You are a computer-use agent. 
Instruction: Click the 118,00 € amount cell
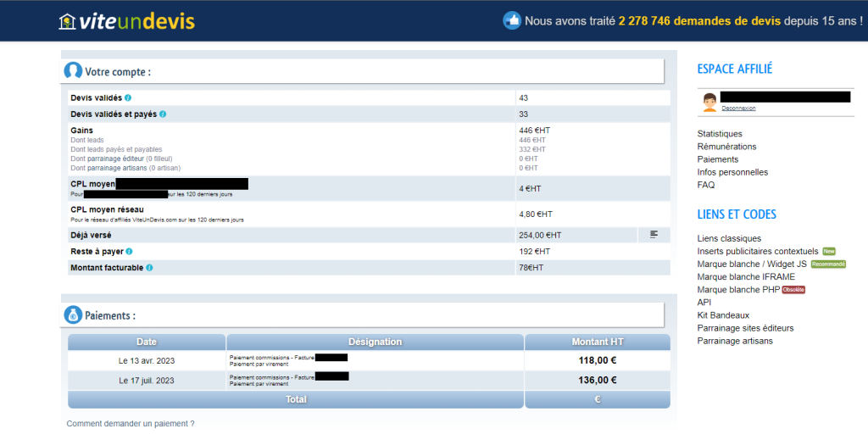tap(598, 360)
